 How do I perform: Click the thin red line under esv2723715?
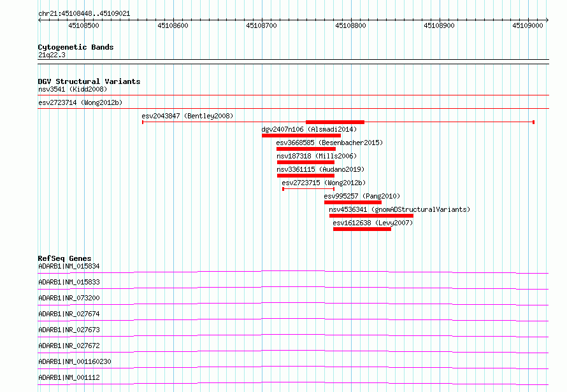click(x=308, y=189)
